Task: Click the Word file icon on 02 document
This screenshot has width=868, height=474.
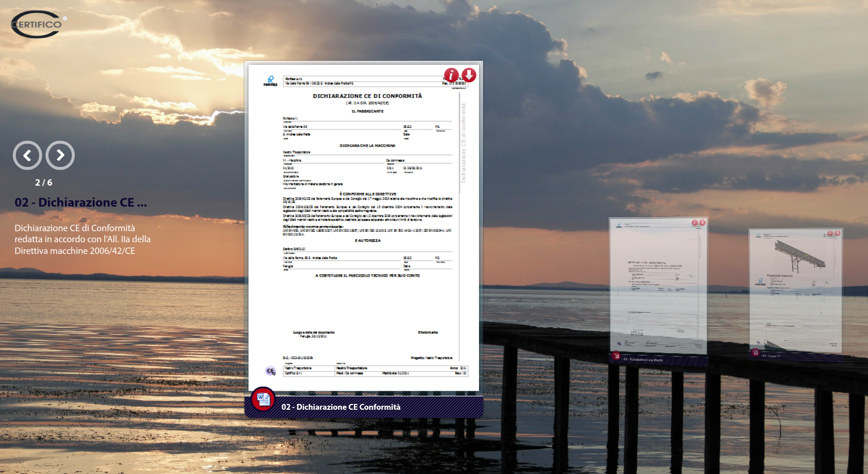Action: [263, 399]
